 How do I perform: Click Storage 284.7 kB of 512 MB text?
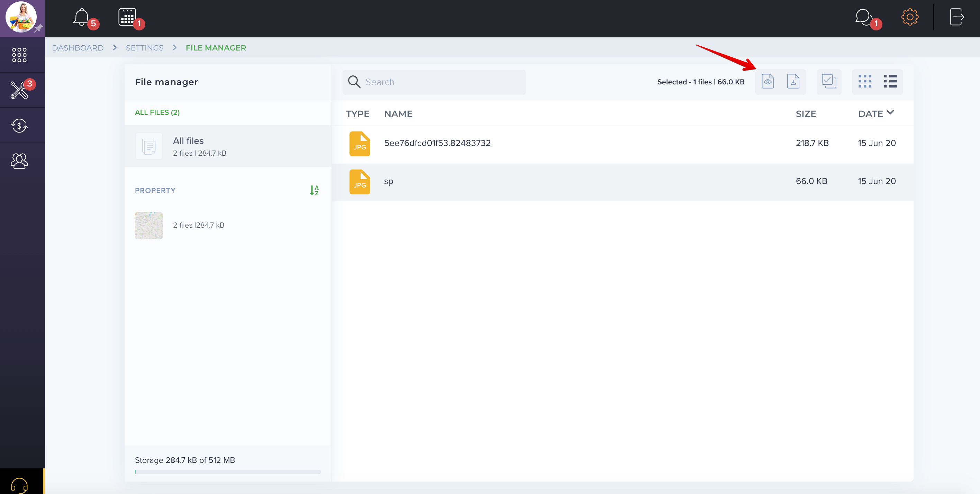[185, 460]
